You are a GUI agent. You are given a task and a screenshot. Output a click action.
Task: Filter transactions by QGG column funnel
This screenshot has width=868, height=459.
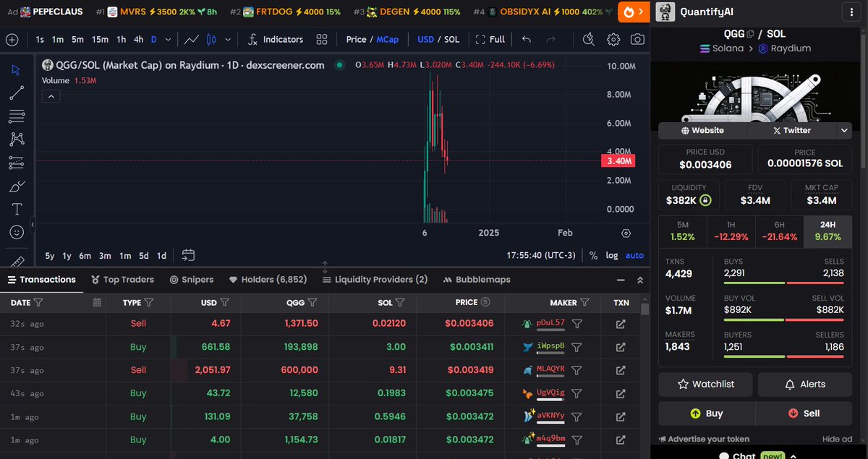312,302
